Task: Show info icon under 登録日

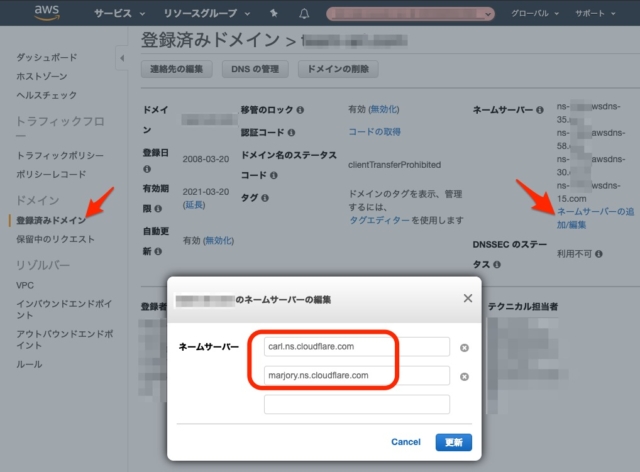Action: pos(147,169)
